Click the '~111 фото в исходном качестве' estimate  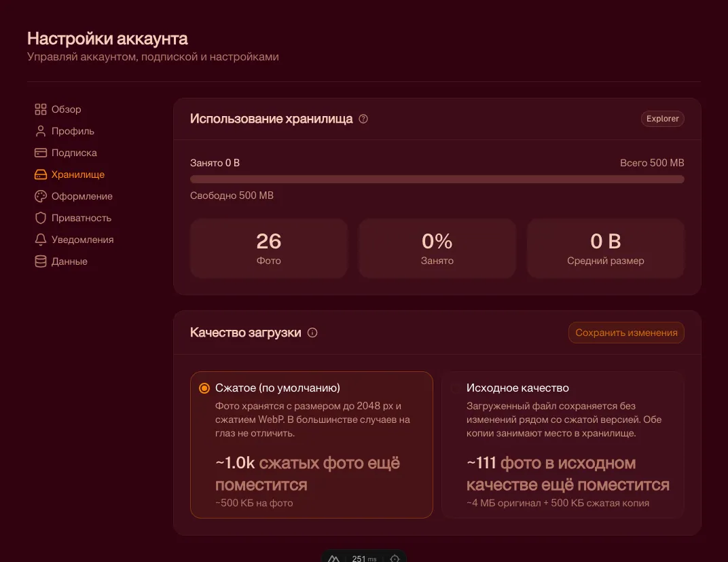tap(568, 474)
